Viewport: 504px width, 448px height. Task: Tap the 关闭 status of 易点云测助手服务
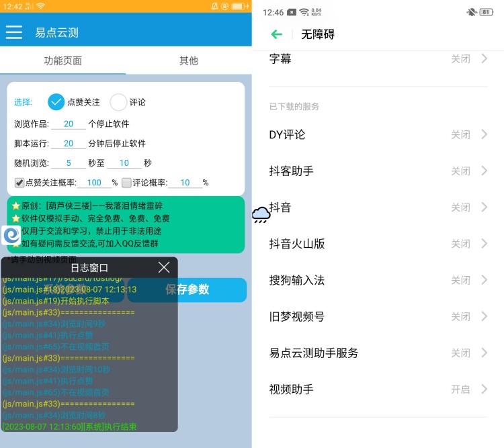tap(460, 353)
